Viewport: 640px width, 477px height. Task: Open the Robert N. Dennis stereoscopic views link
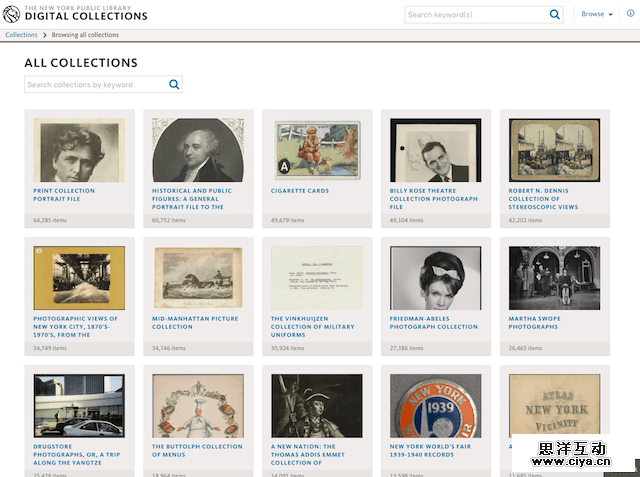[543, 199]
